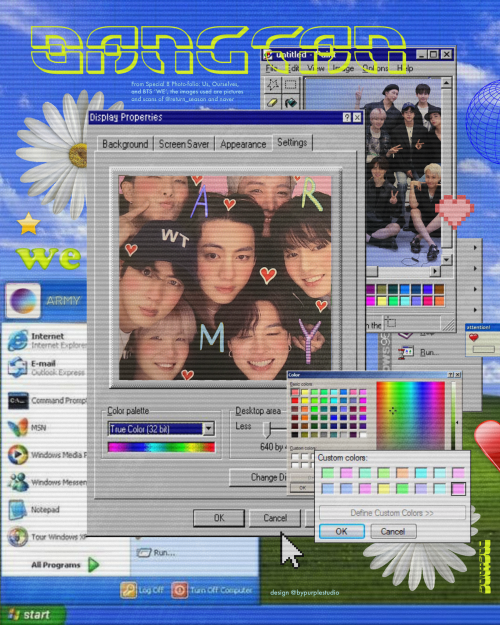This screenshot has height=625, width=500.
Task: Click the ARMY selfie monitor preview
Action: click(225, 277)
